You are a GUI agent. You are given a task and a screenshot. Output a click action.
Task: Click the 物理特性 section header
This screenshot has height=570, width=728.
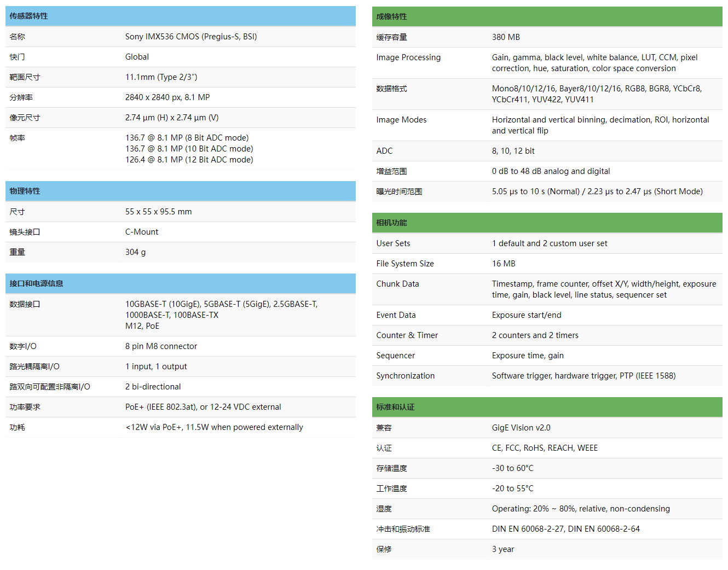coord(25,191)
